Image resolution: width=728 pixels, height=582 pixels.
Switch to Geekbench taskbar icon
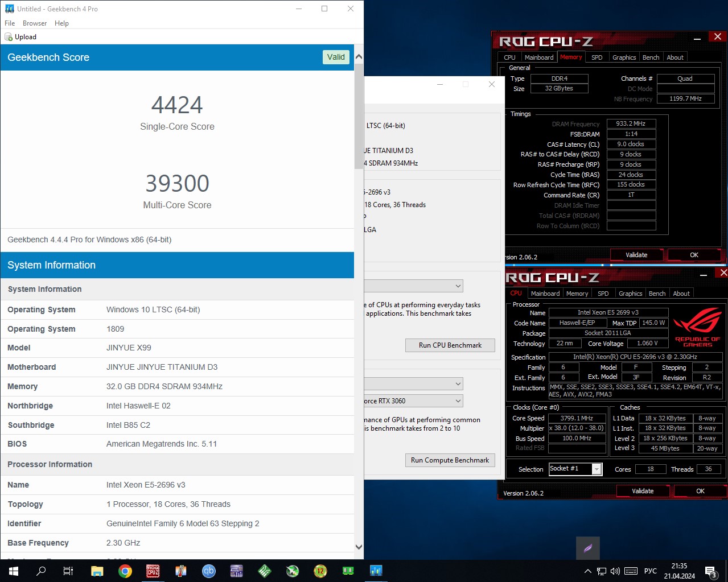point(376,571)
